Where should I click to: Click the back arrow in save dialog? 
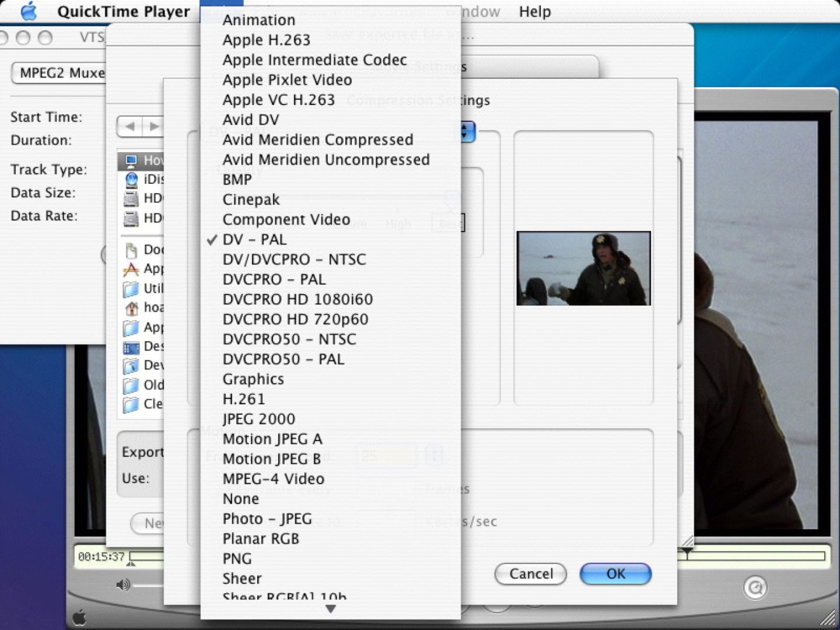[x=130, y=126]
